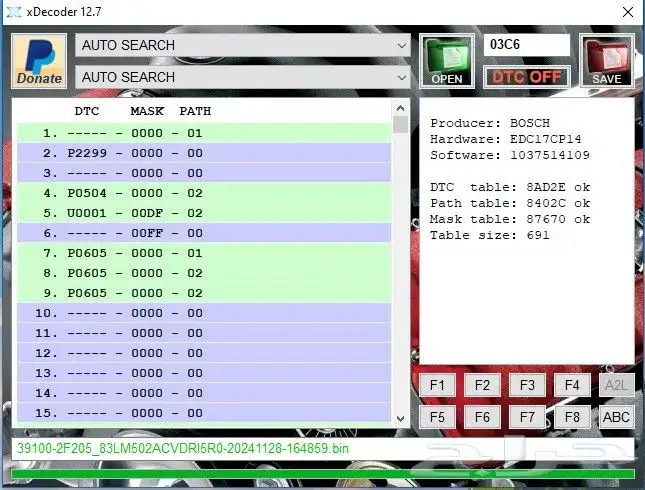Image resolution: width=645 pixels, height=490 pixels.
Task: Click the xDecoder app icon in the title bar
Action: (x=14, y=12)
